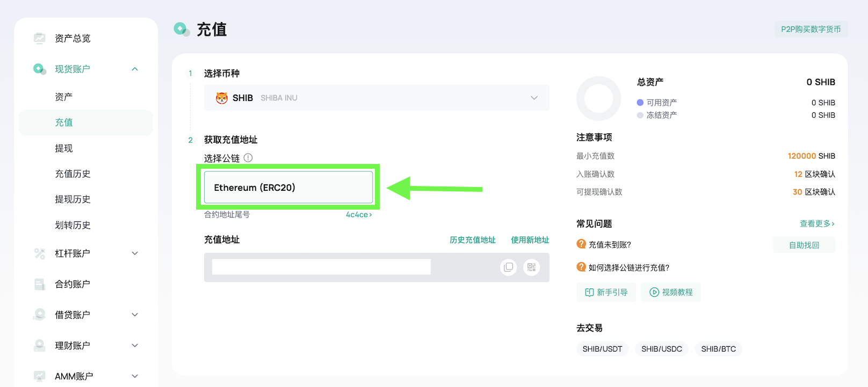Click the 杠杆账户 percent icon
Image resolution: width=868 pixels, height=387 pixels.
(39, 253)
